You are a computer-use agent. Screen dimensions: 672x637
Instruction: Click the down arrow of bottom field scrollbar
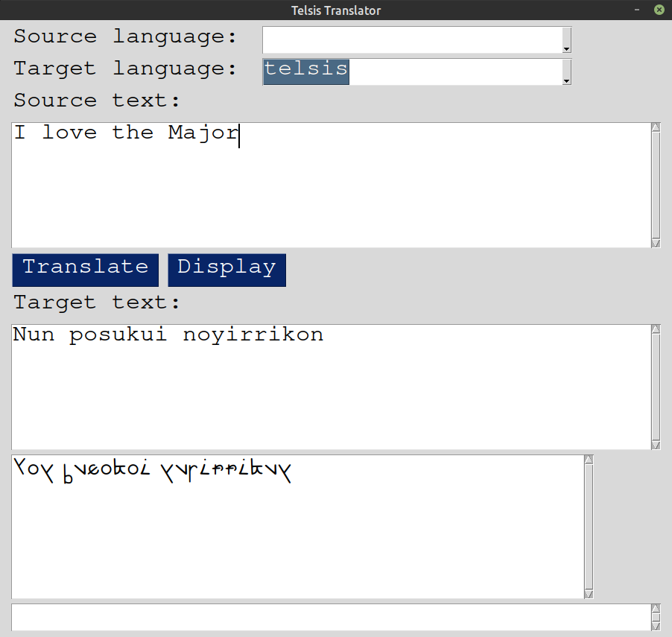point(656,628)
